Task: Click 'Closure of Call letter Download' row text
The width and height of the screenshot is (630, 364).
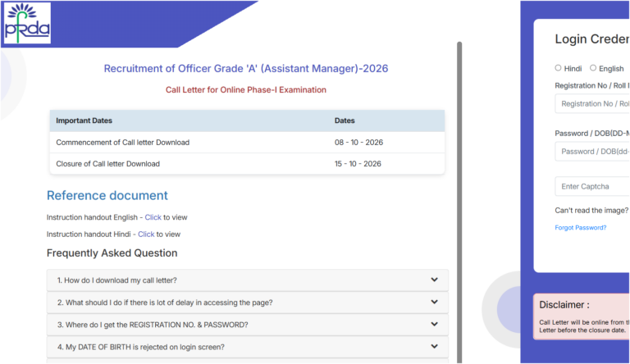Action: tap(107, 164)
